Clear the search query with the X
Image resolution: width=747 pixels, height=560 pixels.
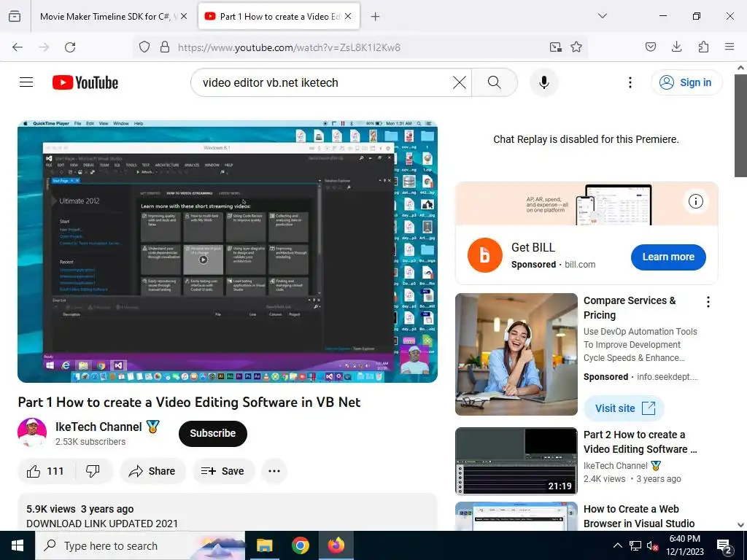click(460, 82)
